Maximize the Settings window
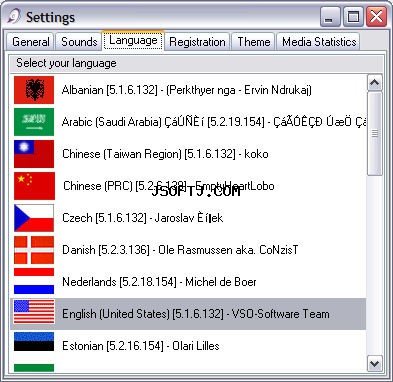Viewport: 393px width, 382px height. (x=353, y=17)
